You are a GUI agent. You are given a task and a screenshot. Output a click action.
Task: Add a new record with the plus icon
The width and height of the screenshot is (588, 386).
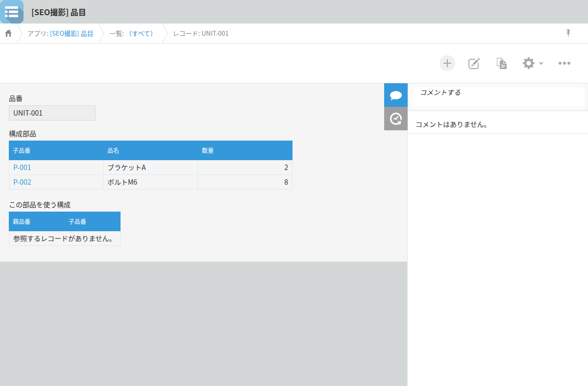[x=447, y=63]
